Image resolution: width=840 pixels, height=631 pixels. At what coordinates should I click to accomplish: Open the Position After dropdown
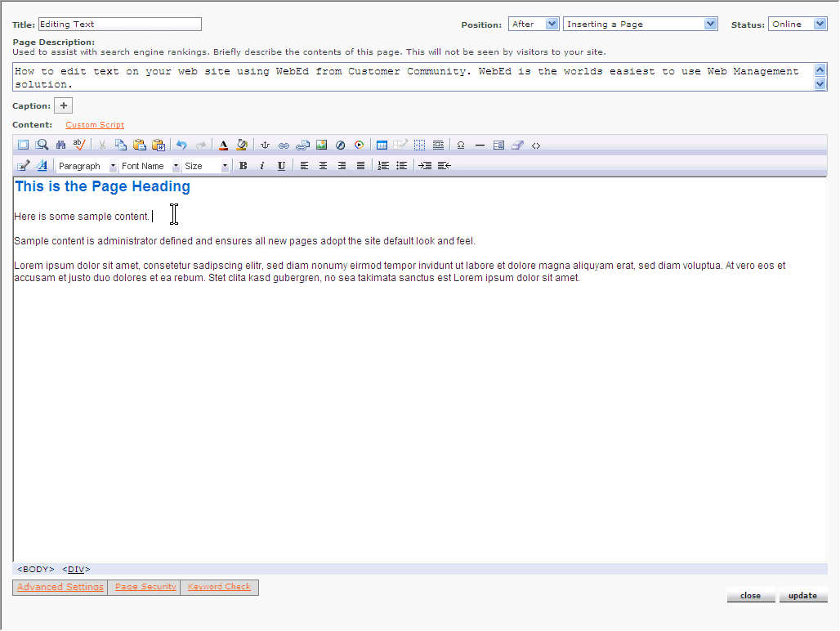(x=534, y=24)
